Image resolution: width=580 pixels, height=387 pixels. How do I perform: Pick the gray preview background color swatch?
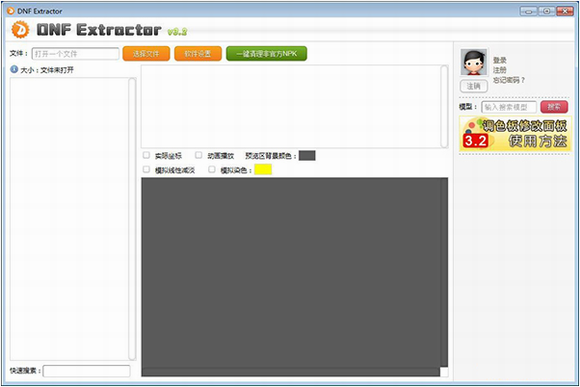(307, 155)
